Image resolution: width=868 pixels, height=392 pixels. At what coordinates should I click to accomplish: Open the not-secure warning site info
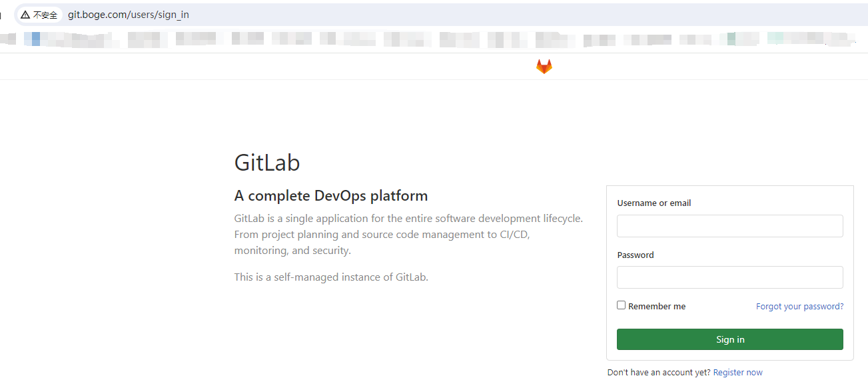[39, 15]
